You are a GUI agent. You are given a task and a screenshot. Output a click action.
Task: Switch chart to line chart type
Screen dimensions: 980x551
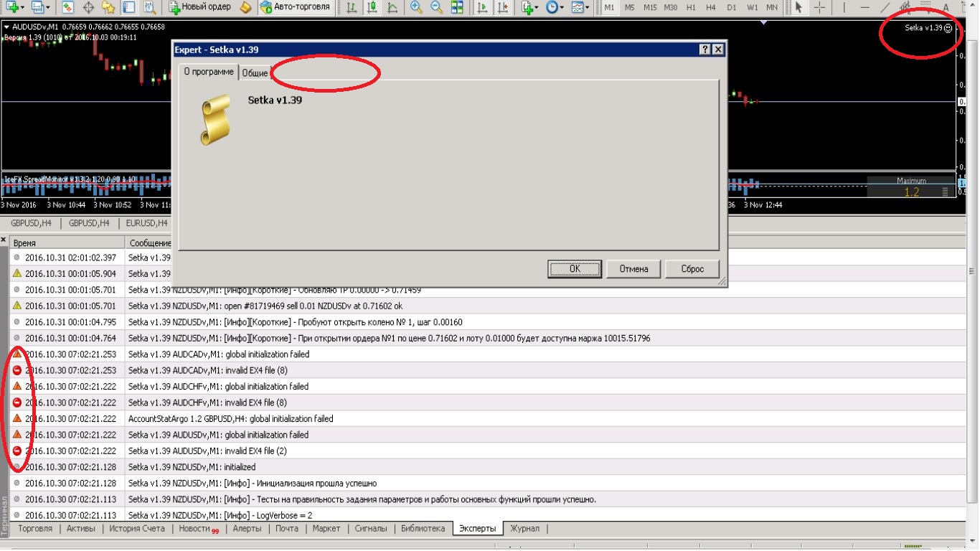(392, 7)
